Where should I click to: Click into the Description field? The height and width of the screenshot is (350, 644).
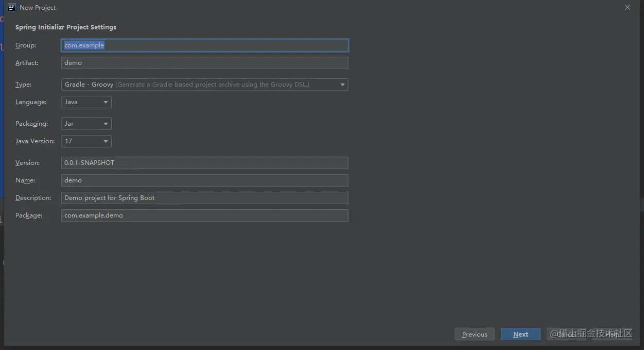(205, 198)
